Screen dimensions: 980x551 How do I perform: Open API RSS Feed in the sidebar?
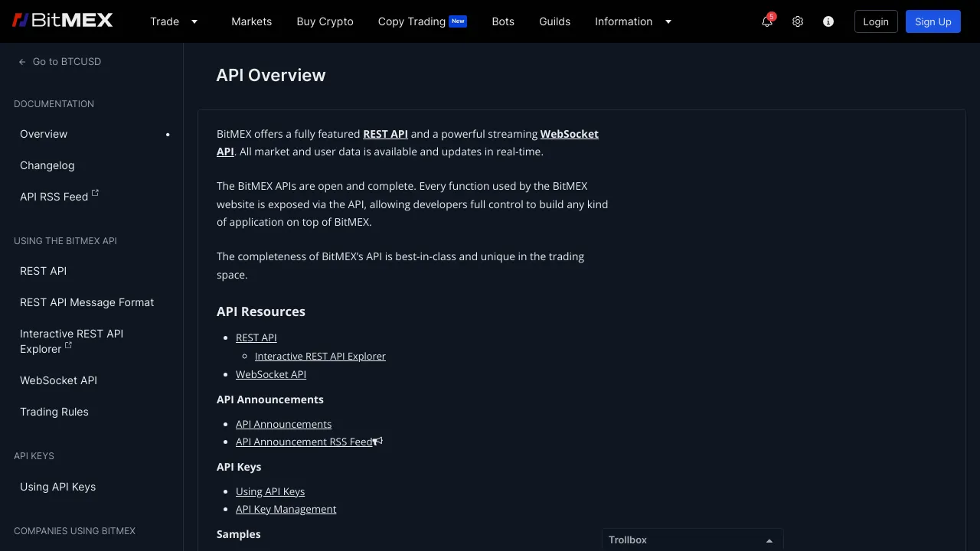coord(54,197)
